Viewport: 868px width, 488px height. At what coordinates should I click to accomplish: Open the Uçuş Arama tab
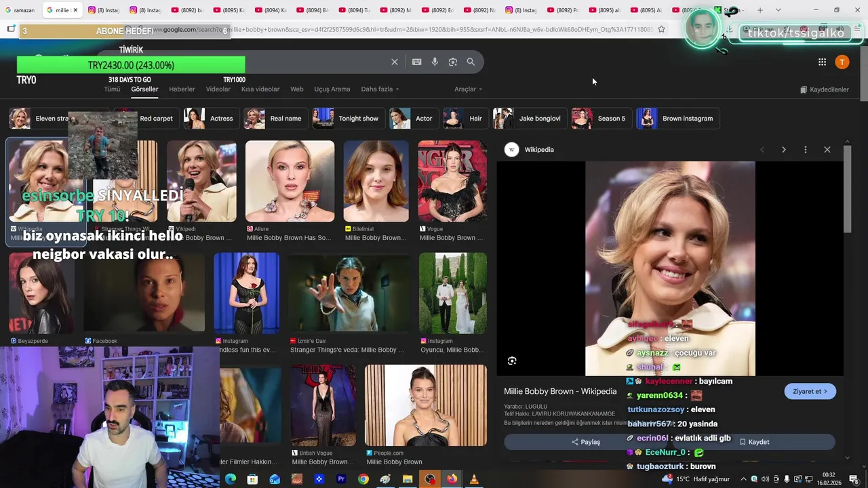coord(332,89)
